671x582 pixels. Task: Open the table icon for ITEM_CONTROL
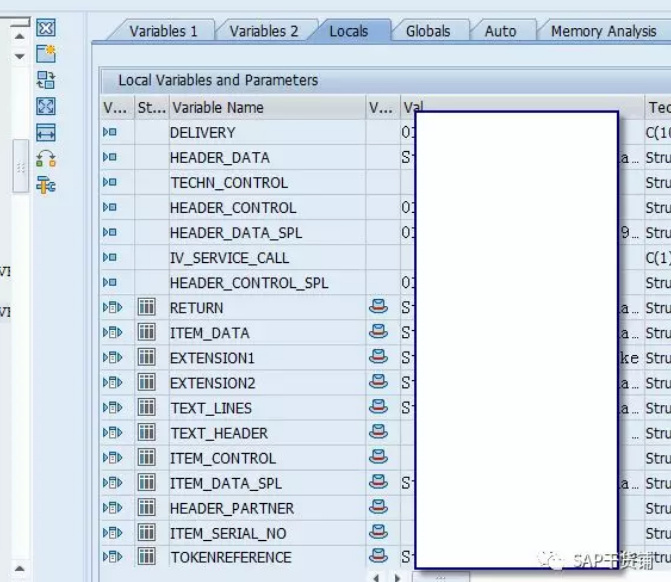click(146, 457)
